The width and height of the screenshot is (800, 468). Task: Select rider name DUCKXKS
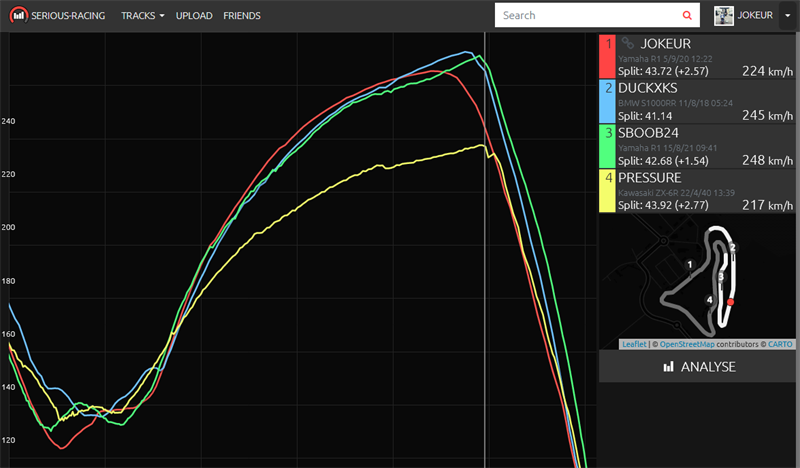648,88
